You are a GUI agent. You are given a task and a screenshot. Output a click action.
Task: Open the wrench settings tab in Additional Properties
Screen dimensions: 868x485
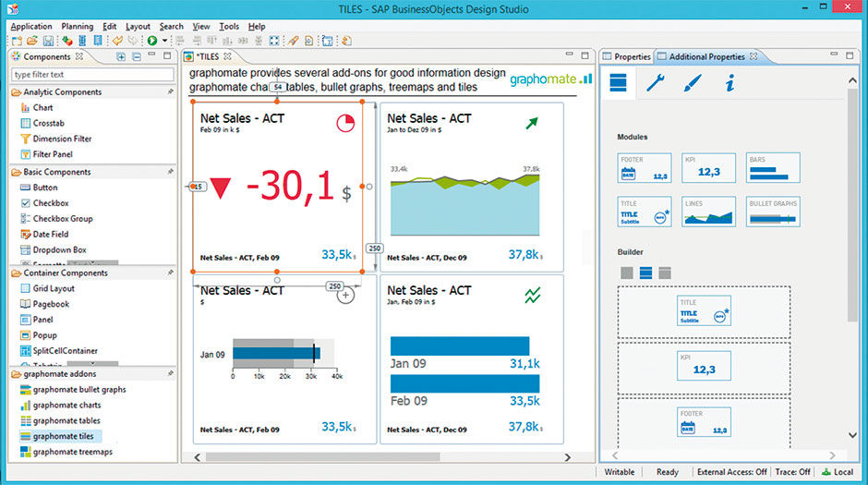(x=656, y=82)
